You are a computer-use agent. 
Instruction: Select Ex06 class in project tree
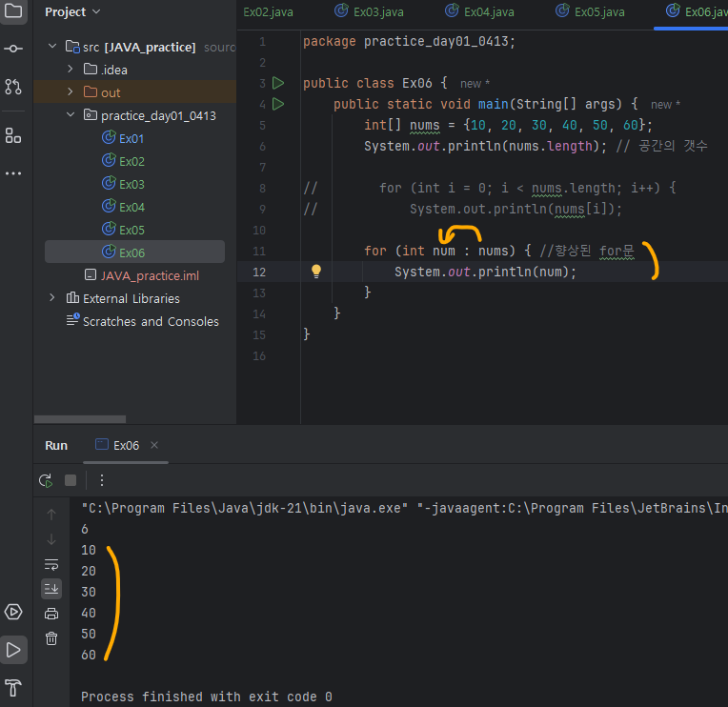134,252
